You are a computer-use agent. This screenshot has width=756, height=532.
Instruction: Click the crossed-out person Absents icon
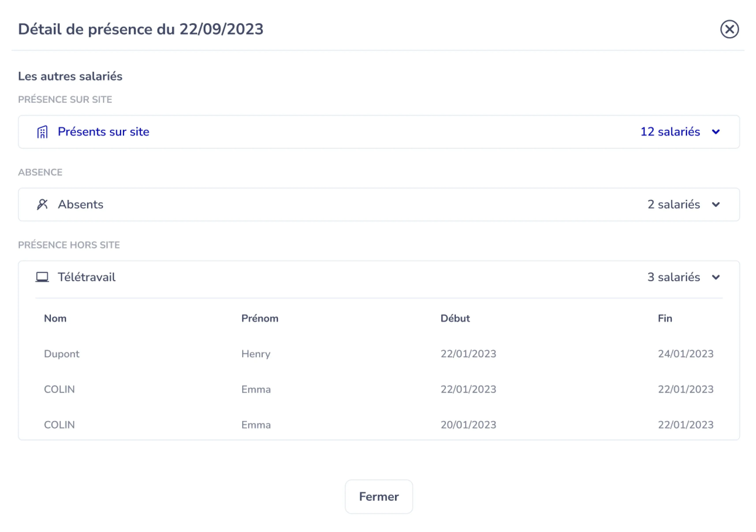42,205
